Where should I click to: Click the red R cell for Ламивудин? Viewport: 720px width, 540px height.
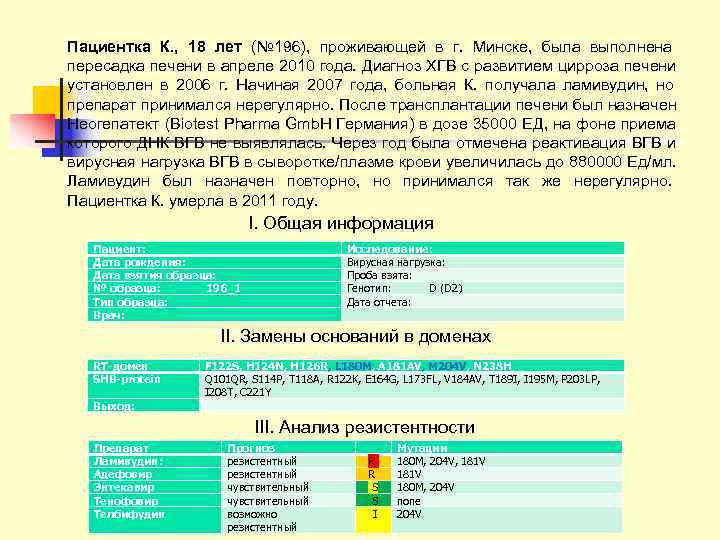373,461
